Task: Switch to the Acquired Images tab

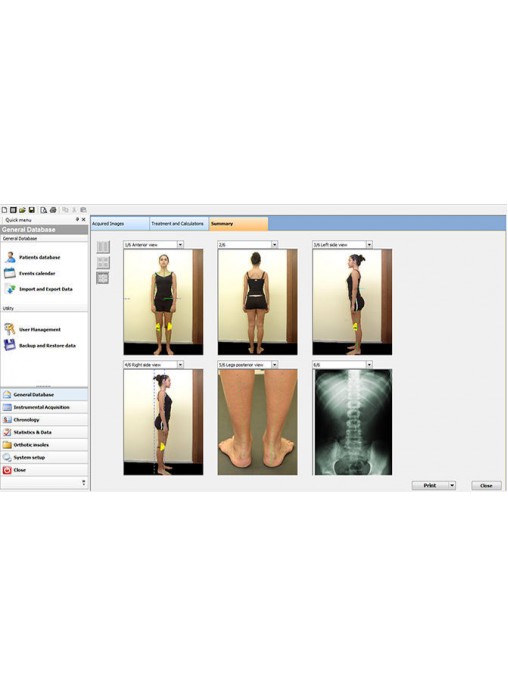Action: (120, 224)
